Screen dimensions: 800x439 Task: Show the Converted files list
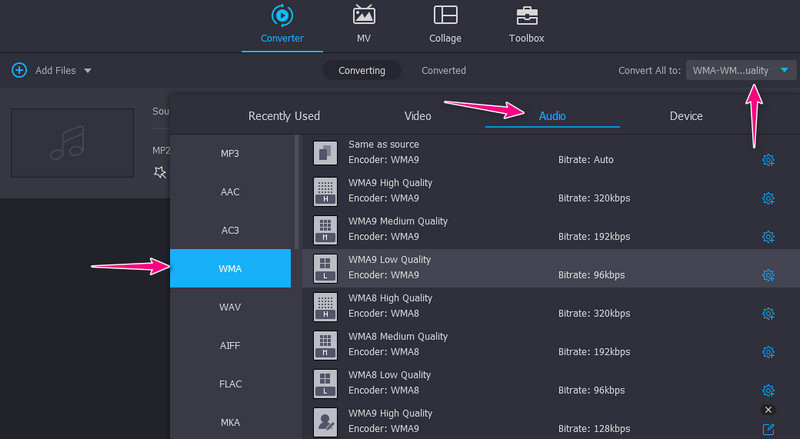(x=443, y=71)
